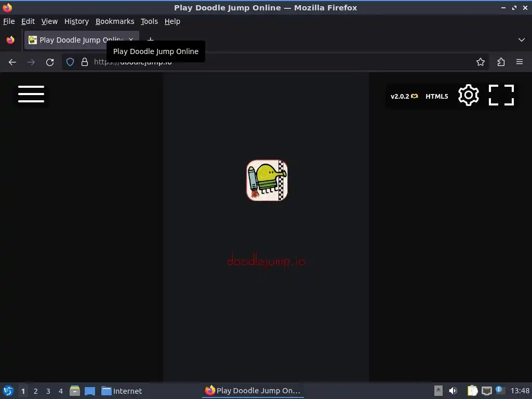The width and height of the screenshot is (532, 399).
Task: Open the clipboard manager tray icon
Action: click(x=472, y=391)
